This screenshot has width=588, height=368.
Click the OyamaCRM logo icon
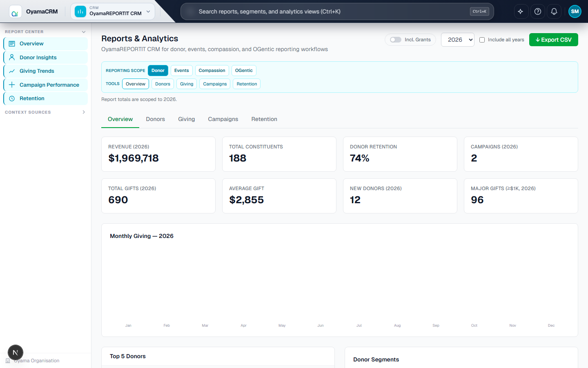16,12
